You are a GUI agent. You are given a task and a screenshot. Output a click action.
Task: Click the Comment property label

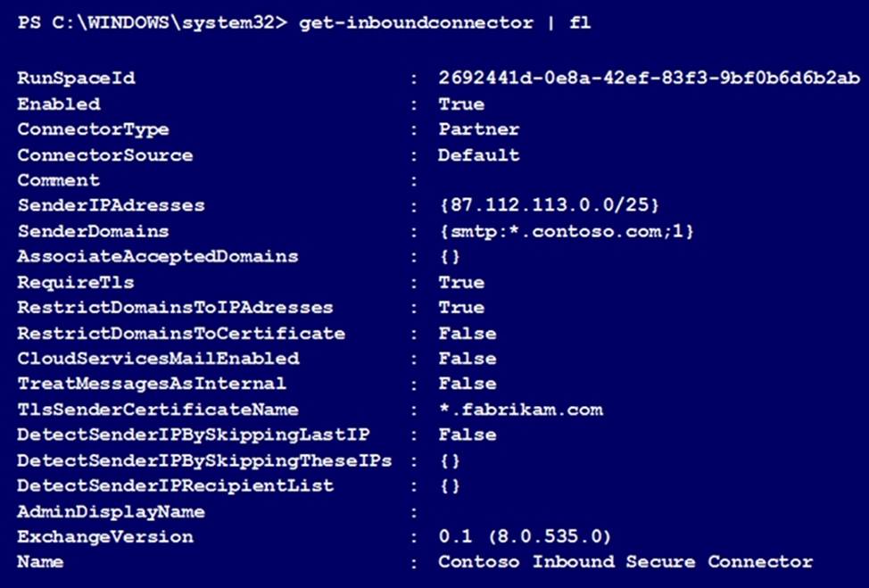point(59,180)
